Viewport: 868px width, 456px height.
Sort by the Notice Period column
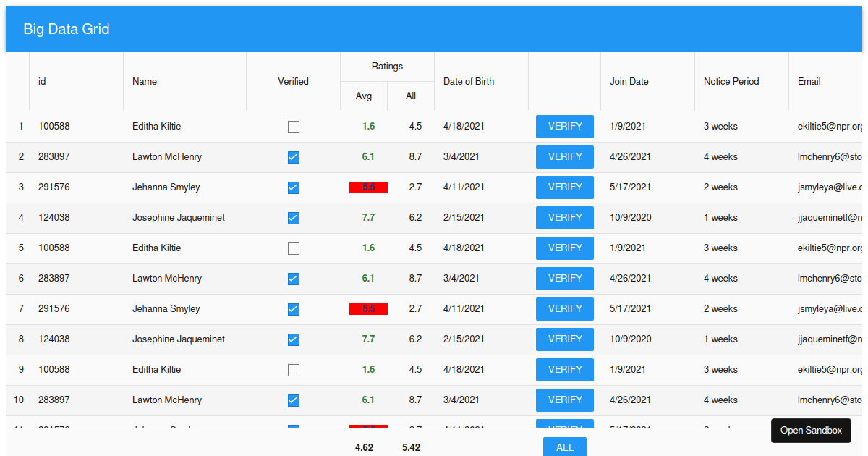coord(731,81)
